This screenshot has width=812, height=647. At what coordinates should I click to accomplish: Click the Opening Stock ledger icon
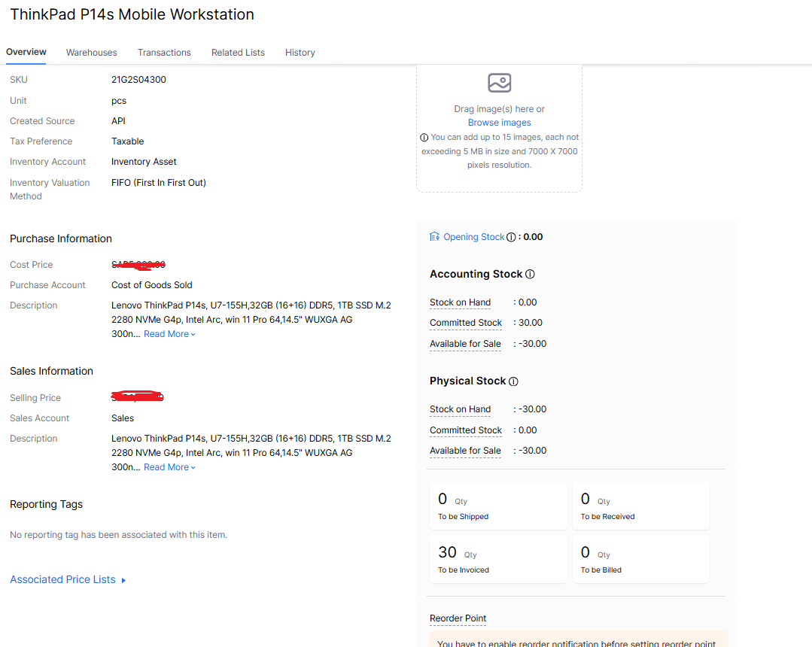(434, 236)
